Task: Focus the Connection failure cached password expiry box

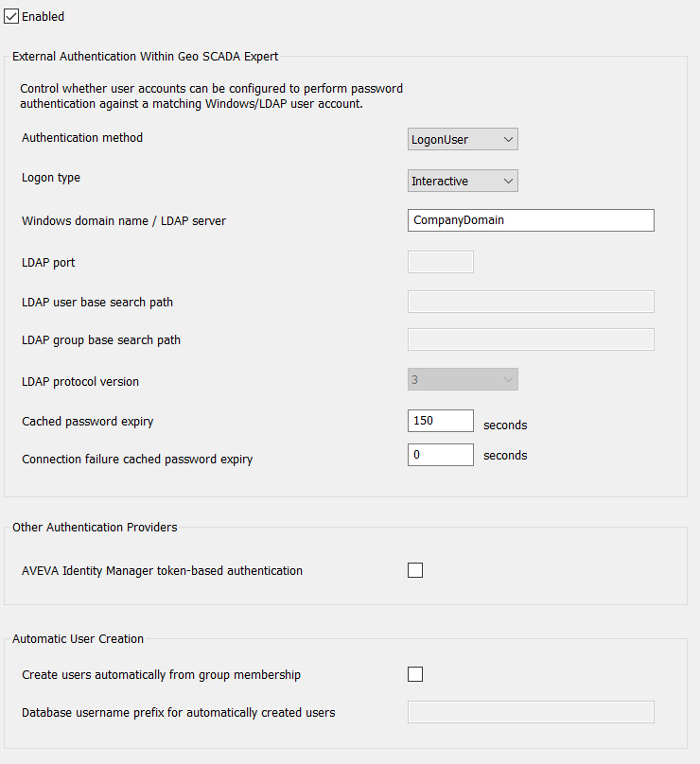Action: tap(440, 455)
